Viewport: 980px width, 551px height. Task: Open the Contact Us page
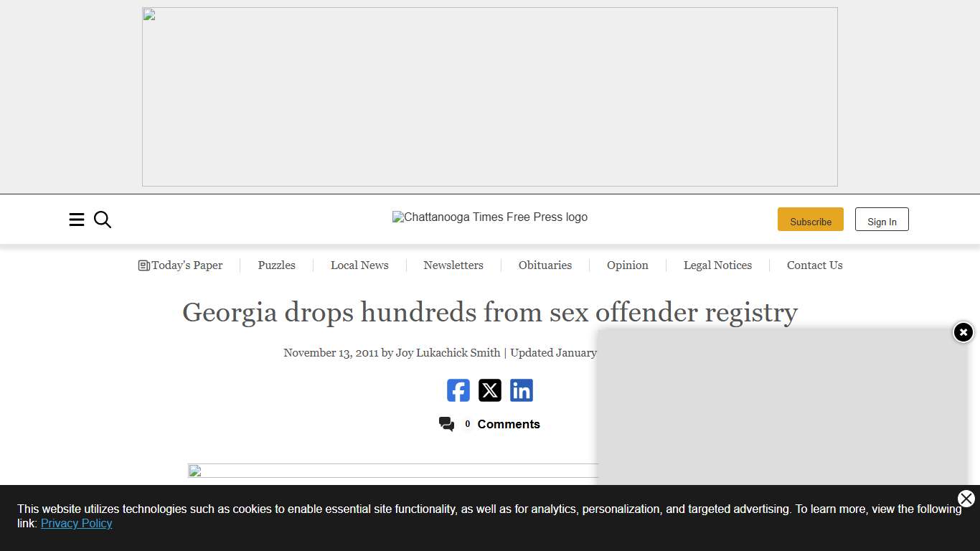click(x=814, y=265)
